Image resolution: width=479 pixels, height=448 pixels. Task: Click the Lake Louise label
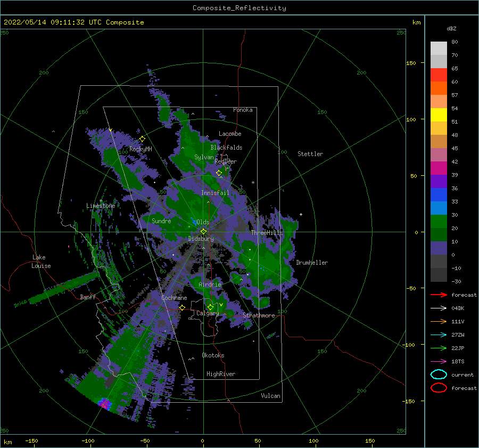41,262
